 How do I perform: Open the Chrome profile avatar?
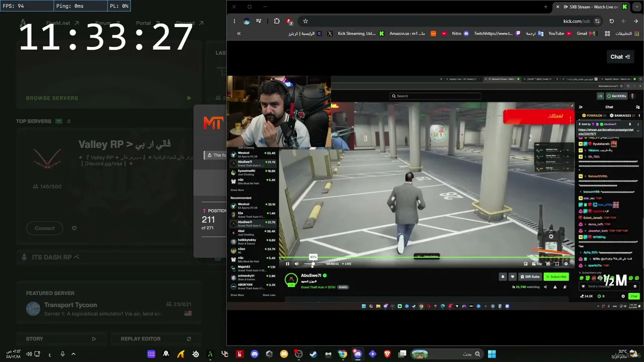coord(247,21)
